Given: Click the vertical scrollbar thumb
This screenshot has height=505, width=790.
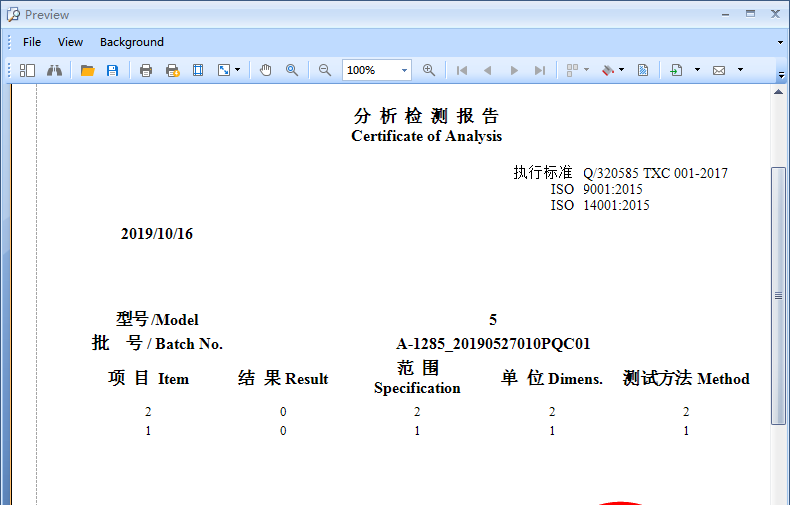Looking at the screenshot, I should 778,296.
